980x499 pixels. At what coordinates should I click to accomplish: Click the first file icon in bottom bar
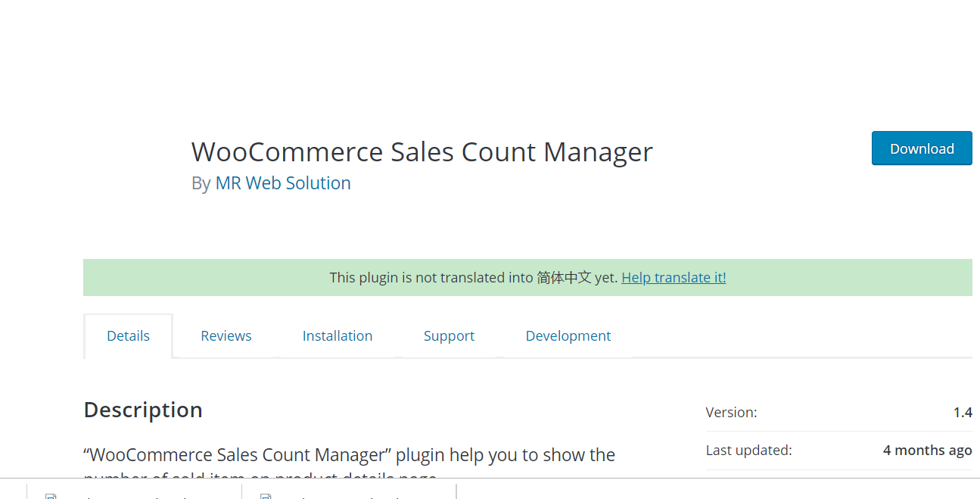(x=51, y=496)
